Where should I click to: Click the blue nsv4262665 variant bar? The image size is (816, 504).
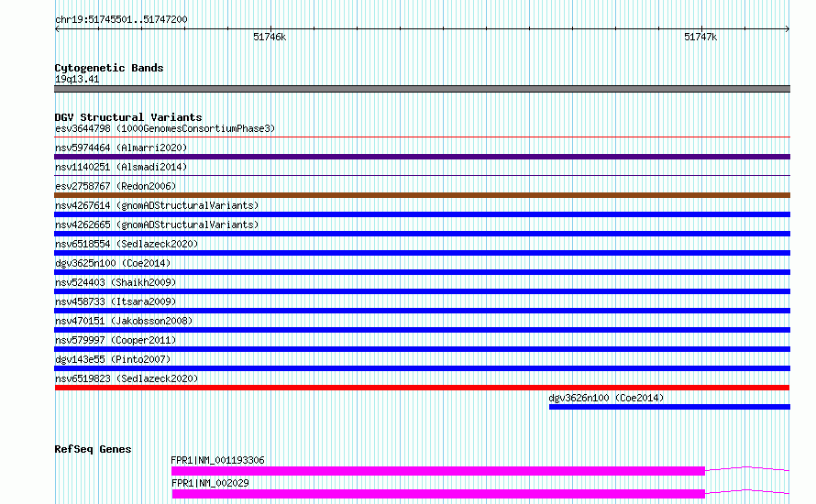422,234
